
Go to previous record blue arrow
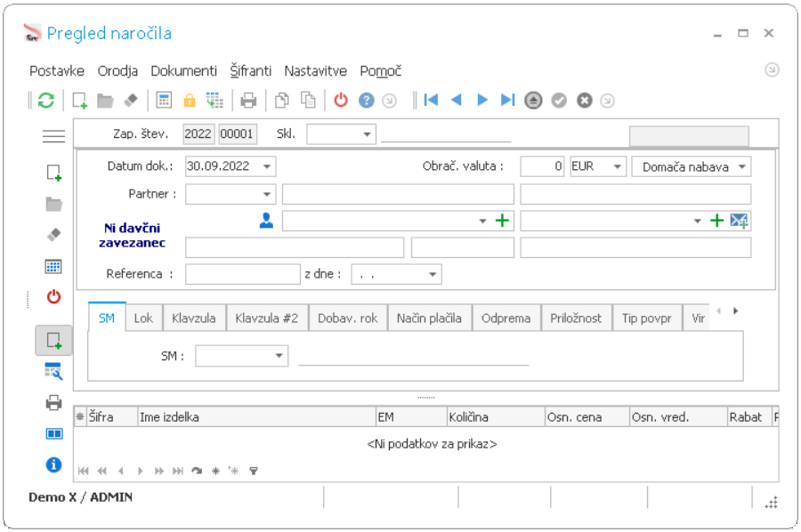pyautogui.click(x=457, y=100)
